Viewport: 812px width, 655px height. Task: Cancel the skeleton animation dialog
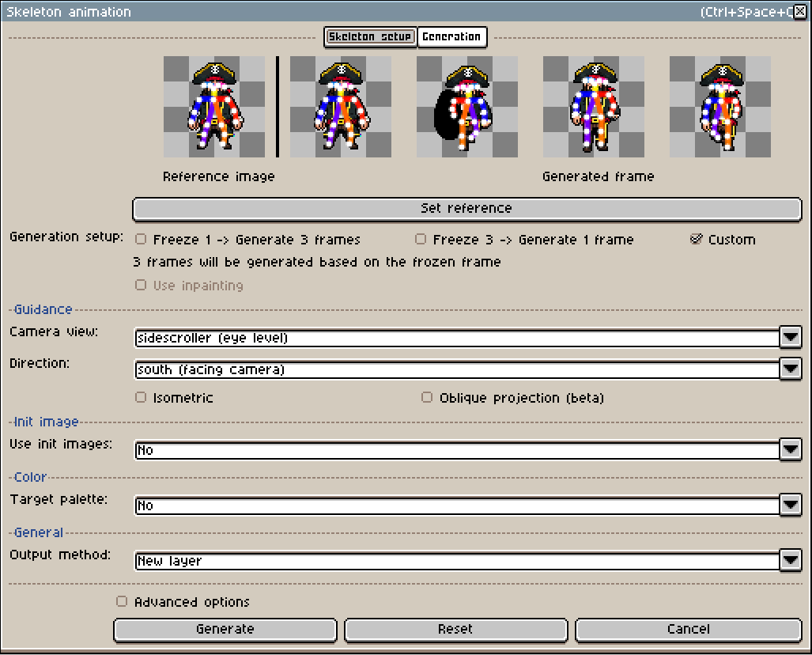tap(688, 629)
